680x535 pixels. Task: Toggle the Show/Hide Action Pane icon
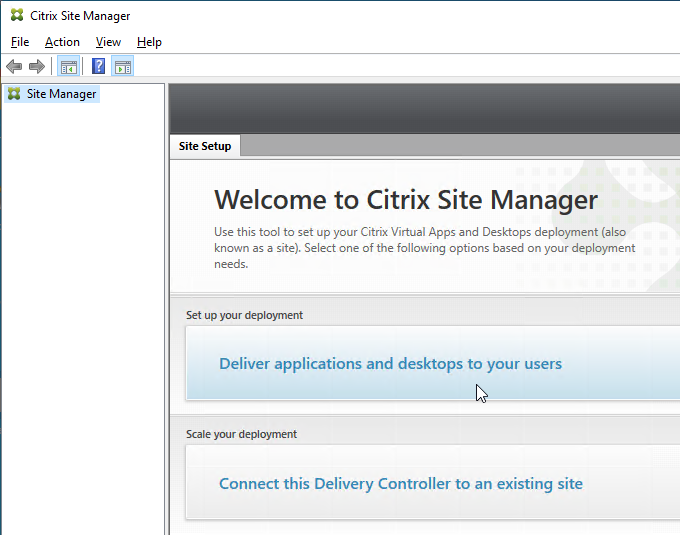tap(123, 66)
